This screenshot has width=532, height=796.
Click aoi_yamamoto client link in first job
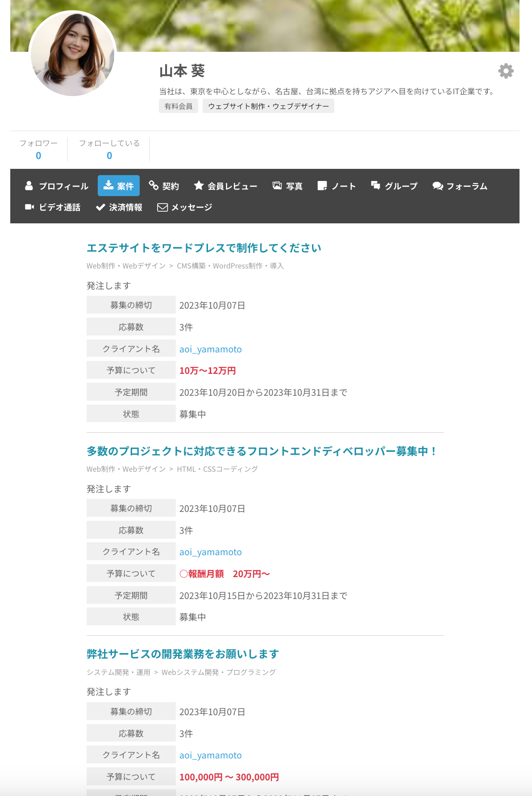coord(210,349)
